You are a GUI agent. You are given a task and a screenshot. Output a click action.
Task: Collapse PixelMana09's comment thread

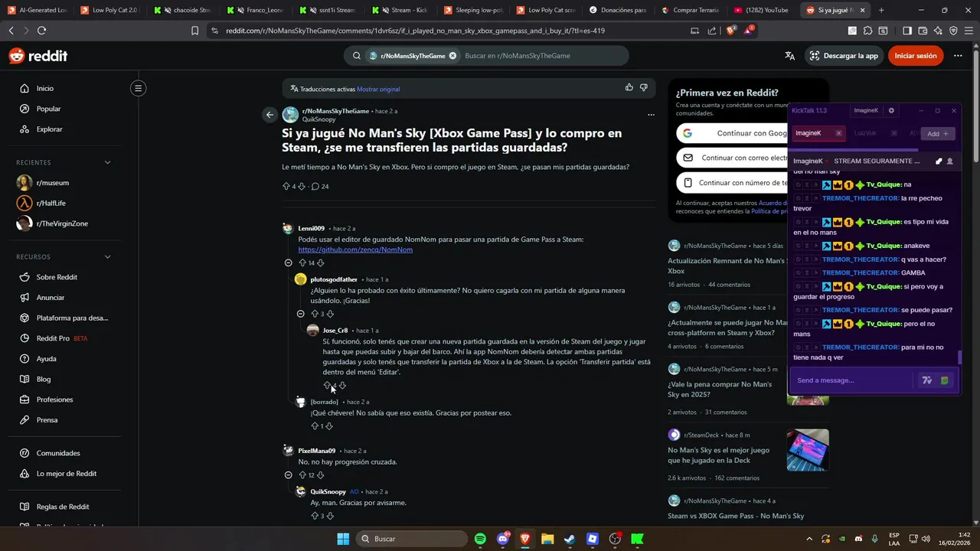(288, 475)
